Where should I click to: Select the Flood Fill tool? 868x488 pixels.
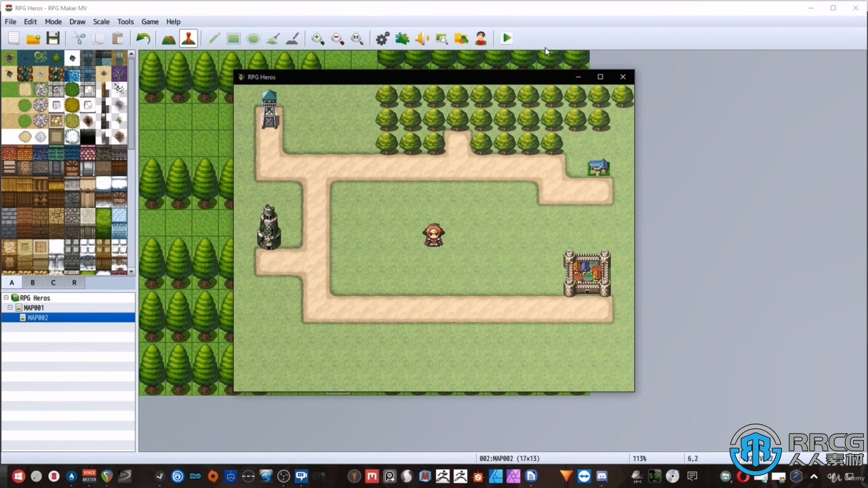click(273, 39)
